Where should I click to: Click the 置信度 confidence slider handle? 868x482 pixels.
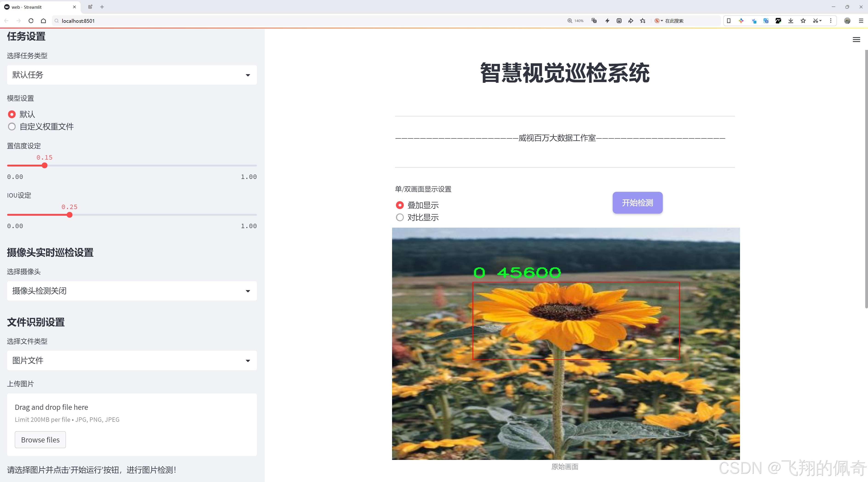click(x=45, y=165)
